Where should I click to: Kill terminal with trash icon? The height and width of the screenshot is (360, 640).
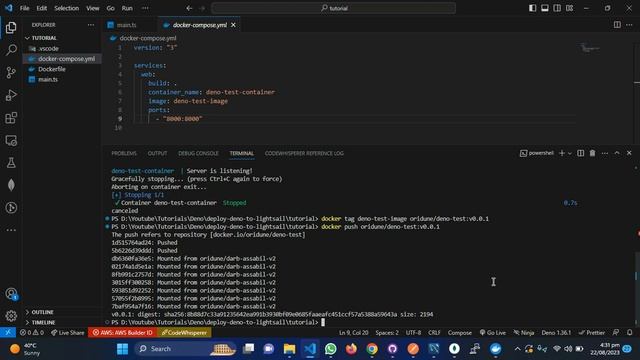coord(592,153)
